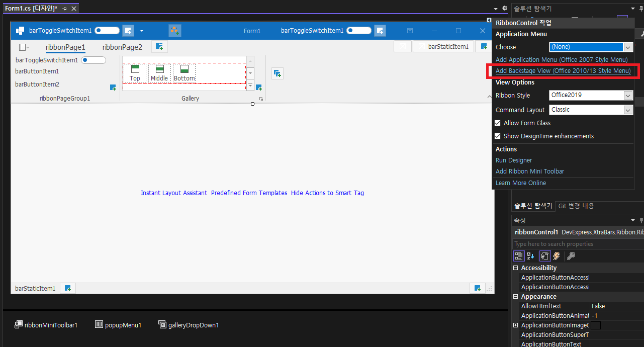
Task: Click Run Designer link
Action: [x=514, y=160]
